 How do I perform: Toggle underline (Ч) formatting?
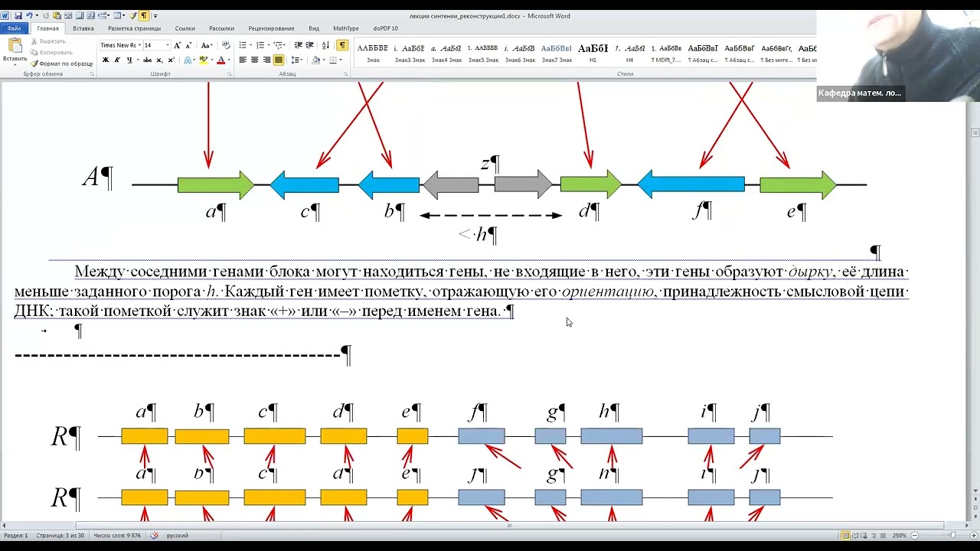point(129,60)
